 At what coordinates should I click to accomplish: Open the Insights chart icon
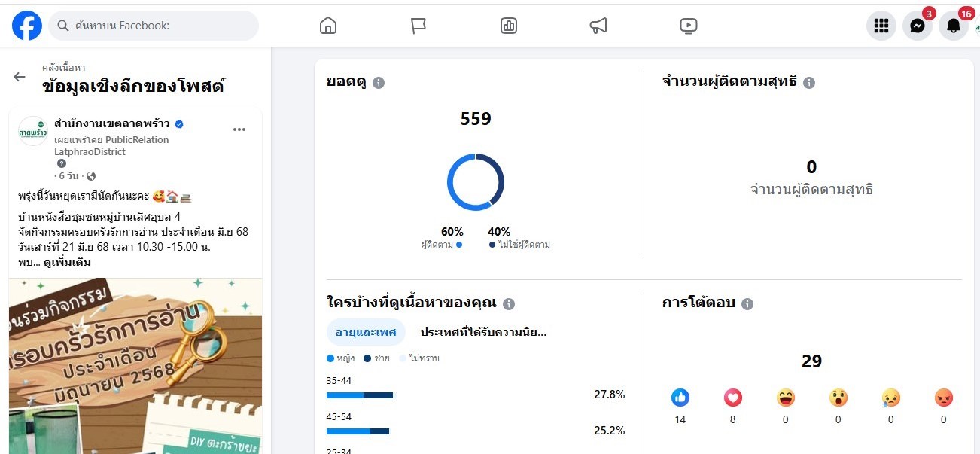click(x=508, y=26)
